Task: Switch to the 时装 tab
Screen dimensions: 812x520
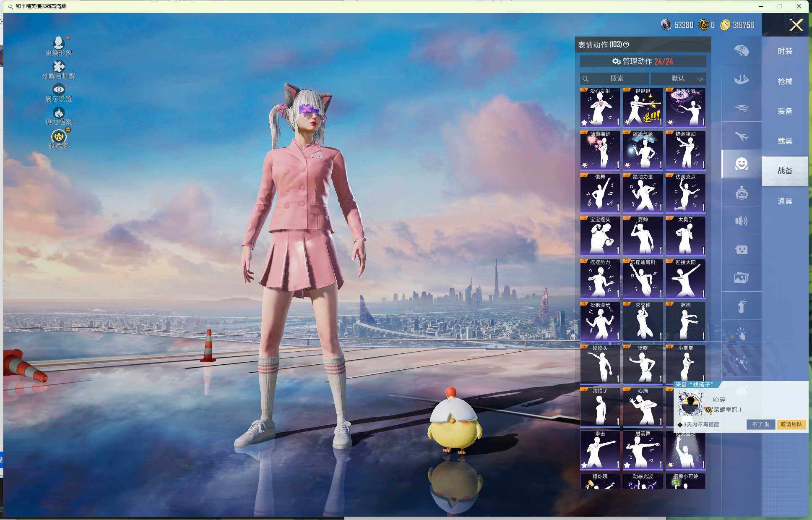Action: click(x=785, y=51)
